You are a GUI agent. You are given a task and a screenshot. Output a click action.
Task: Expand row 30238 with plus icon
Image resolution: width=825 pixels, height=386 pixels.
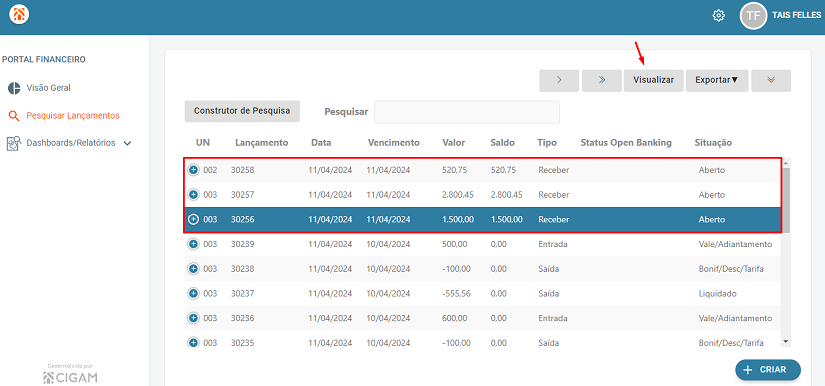click(x=193, y=269)
